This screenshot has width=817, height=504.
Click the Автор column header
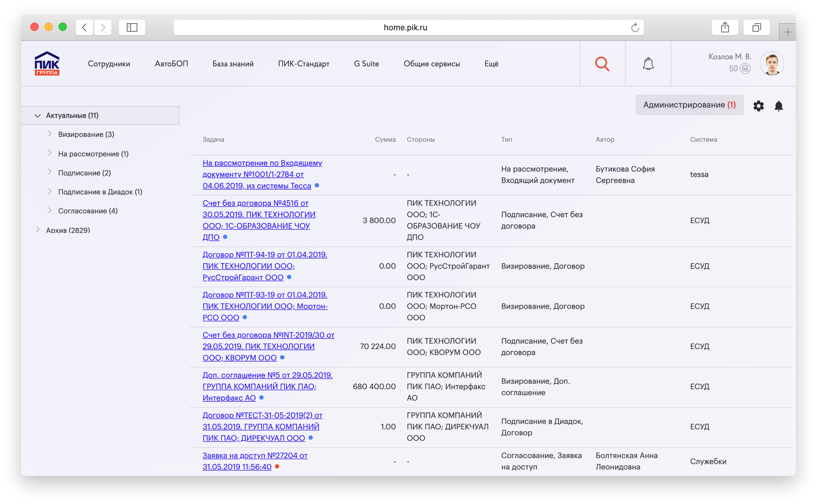tap(605, 139)
